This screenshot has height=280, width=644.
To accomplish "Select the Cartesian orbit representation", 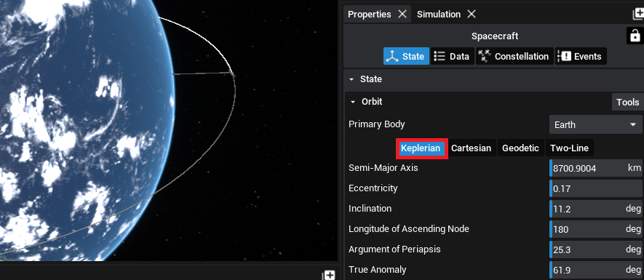I will 471,148.
